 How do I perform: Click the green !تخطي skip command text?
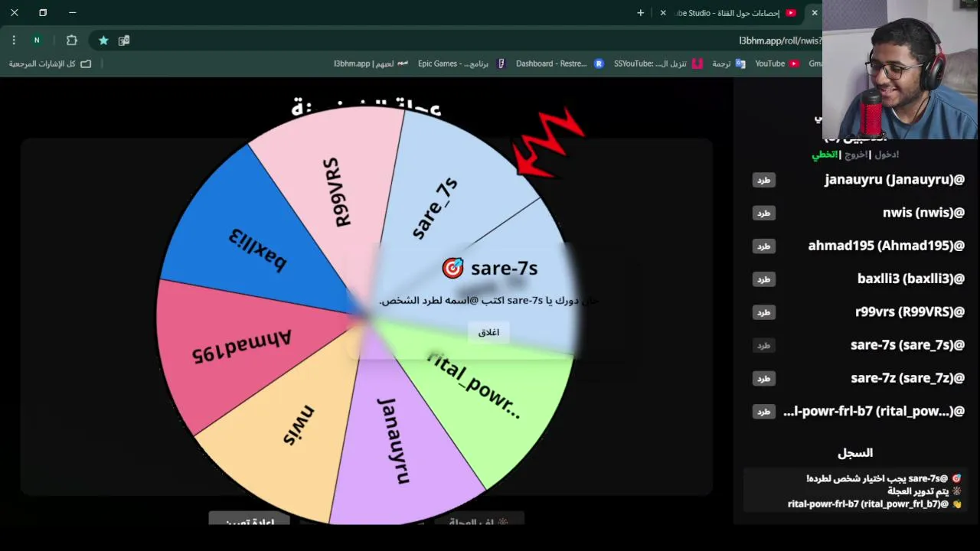pos(825,155)
